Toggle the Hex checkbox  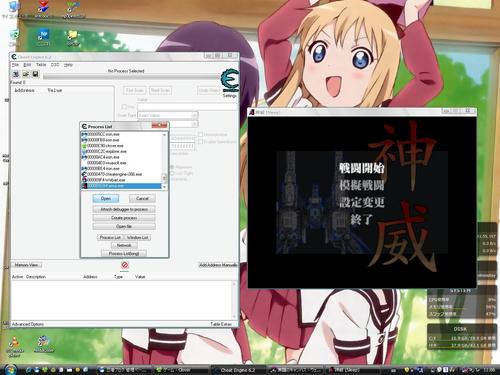124,107
